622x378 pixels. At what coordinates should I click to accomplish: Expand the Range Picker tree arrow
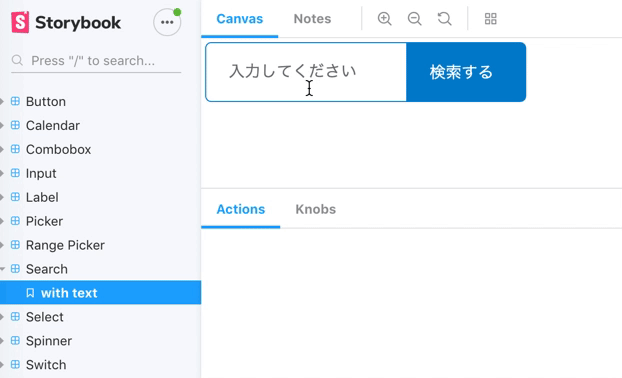tap(2, 245)
